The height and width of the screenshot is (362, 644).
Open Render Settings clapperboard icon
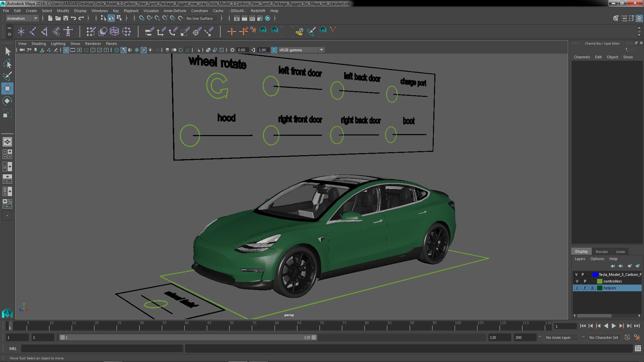(x=260, y=18)
